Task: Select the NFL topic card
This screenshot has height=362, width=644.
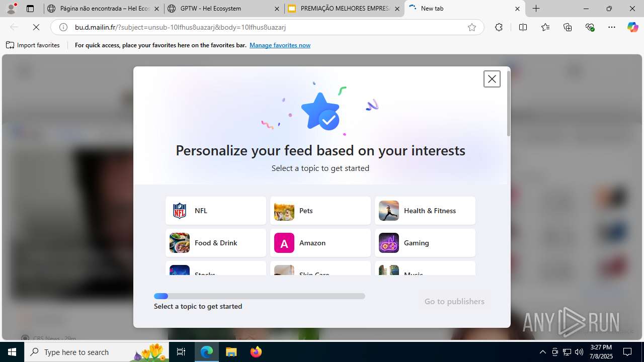Action: coord(216,211)
